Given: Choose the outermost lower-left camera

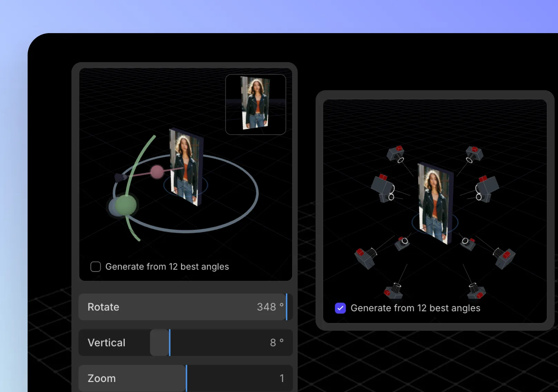Looking at the screenshot, I should tap(365, 257).
